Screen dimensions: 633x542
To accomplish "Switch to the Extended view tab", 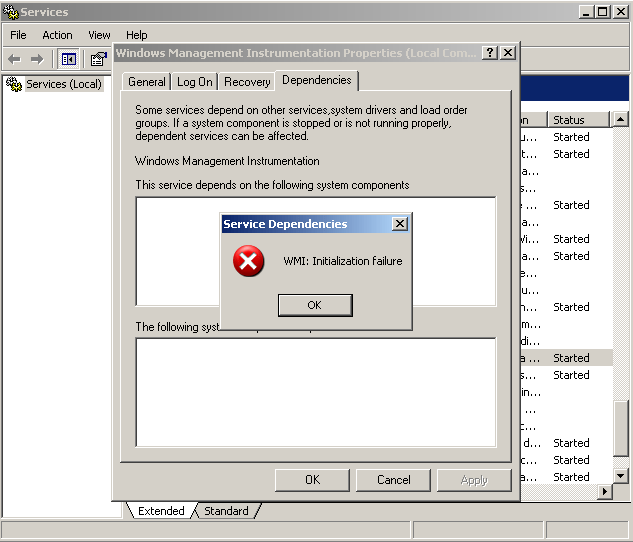I will point(161,511).
